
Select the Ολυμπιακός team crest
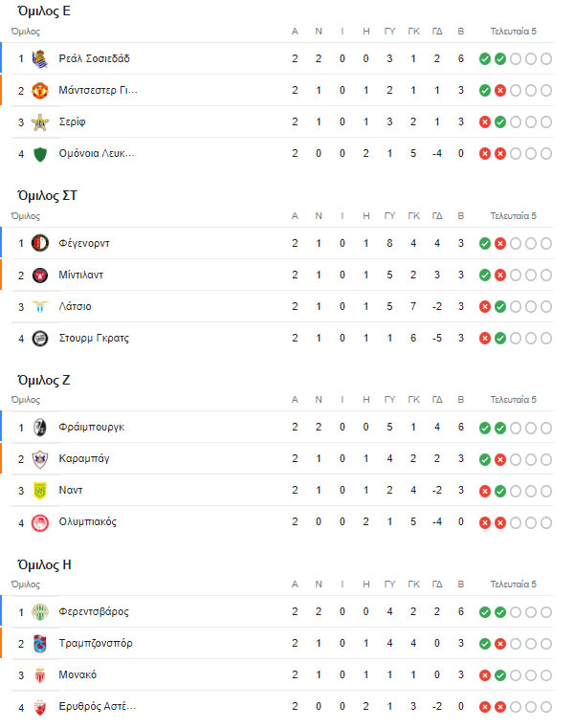39,522
